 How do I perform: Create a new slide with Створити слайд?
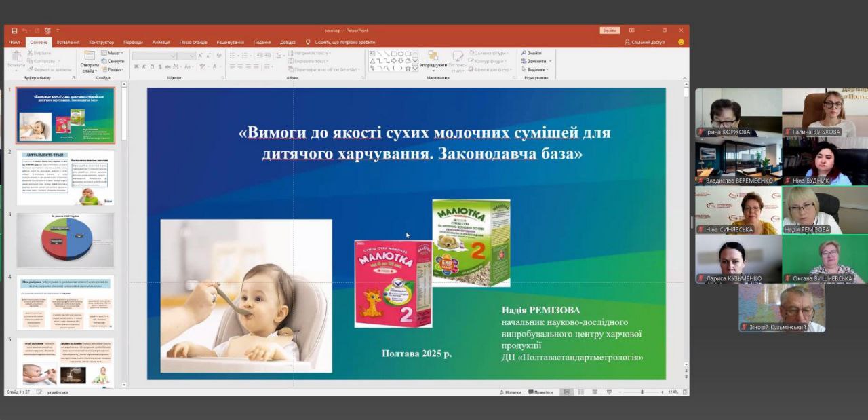[x=90, y=62]
